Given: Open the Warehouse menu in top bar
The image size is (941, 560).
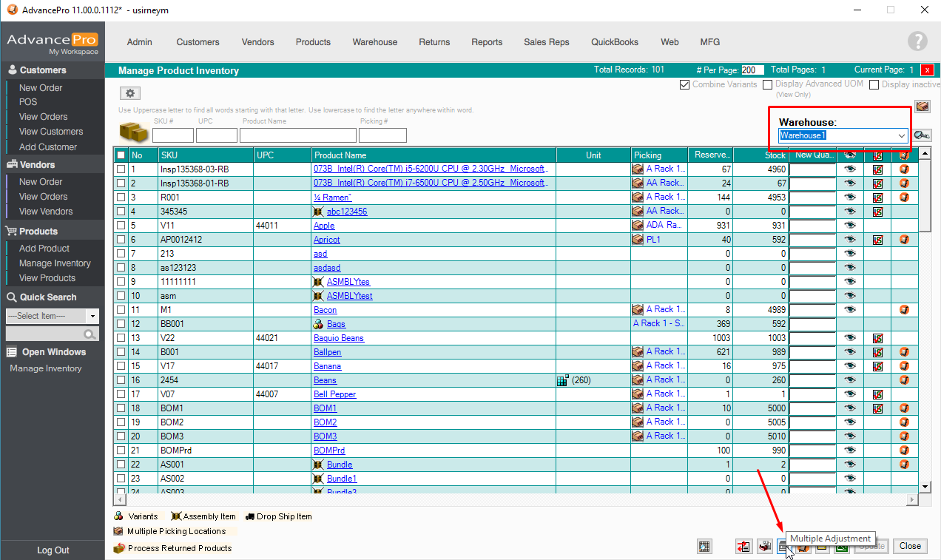Looking at the screenshot, I should [x=374, y=42].
